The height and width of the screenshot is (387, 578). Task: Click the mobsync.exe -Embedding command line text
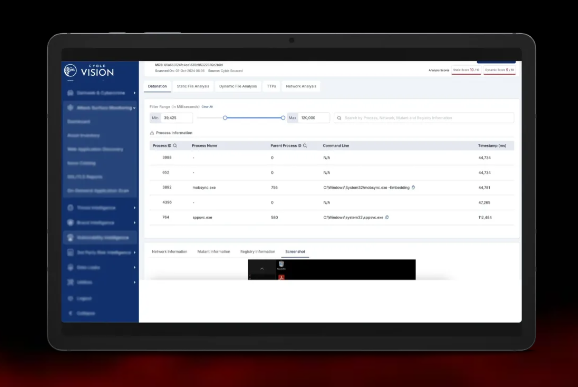point(367,188)
